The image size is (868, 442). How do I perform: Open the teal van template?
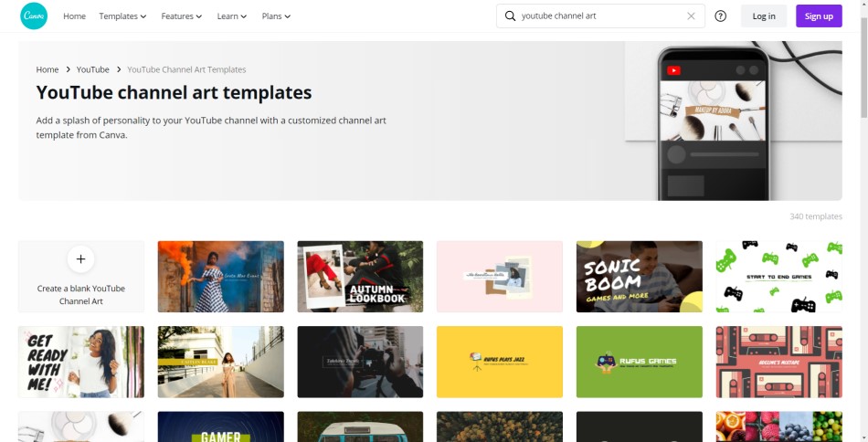pyautogui.click(x=360, y=426)
